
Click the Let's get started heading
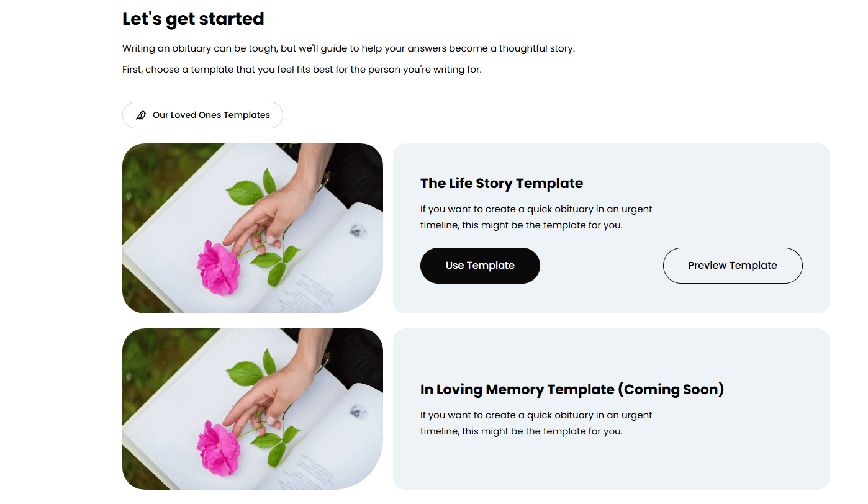point(193,19)
